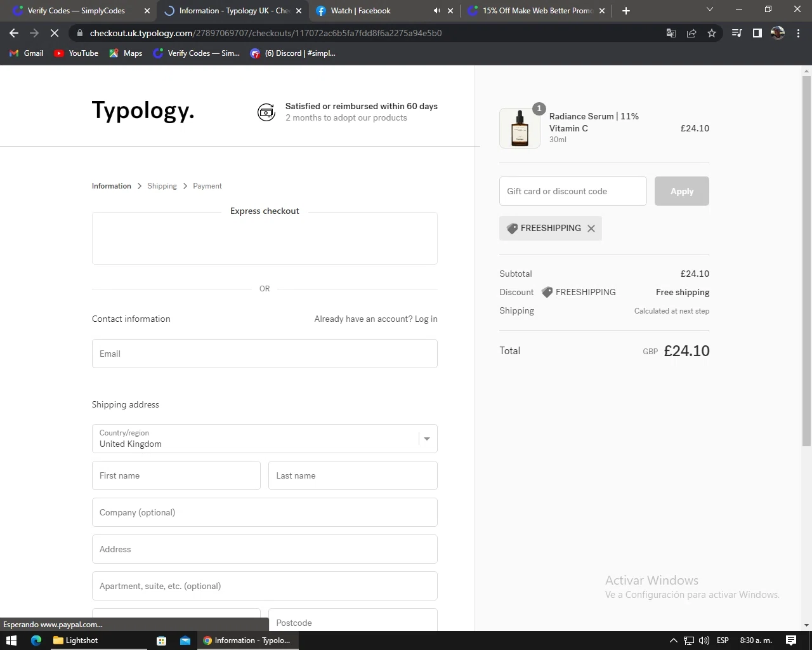
Task: Click the Radiance Serum product thumbnail
Action: click(520, 128)
